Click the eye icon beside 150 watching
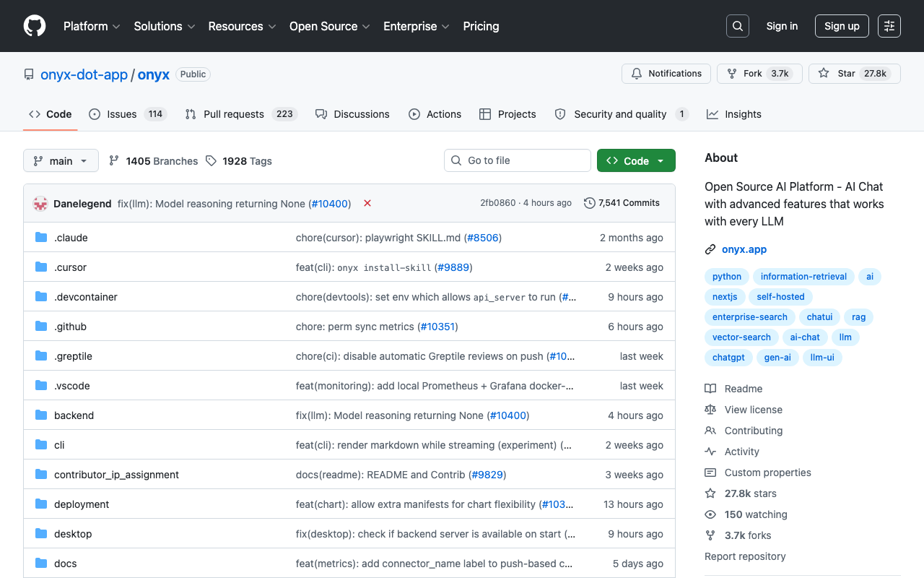 click(x=710, y=514)
